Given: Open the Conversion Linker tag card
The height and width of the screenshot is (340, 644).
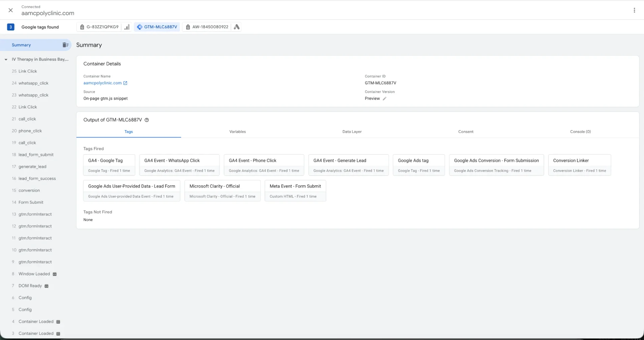Looking at the screenshot, I should [x=580, y=165].
